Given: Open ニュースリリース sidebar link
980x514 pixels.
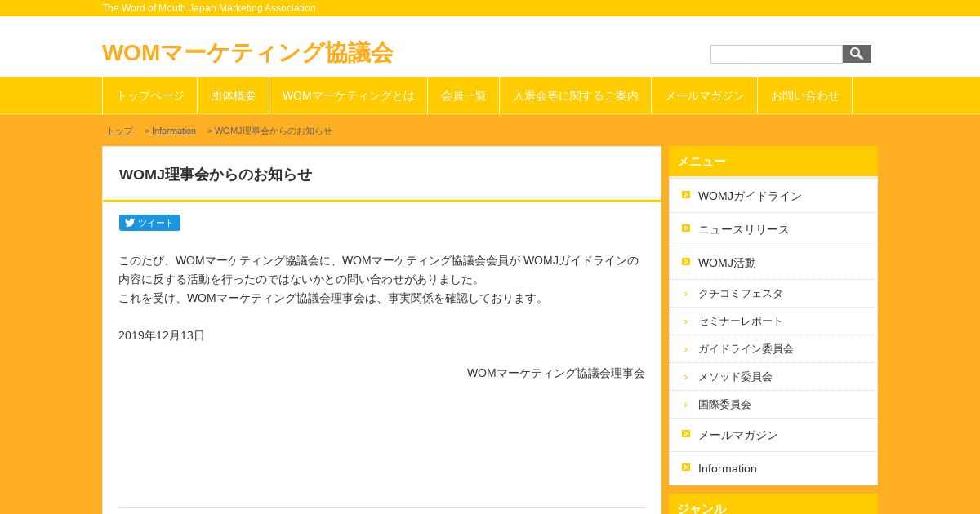Looking at the screenshot, I should click(773, 229).
